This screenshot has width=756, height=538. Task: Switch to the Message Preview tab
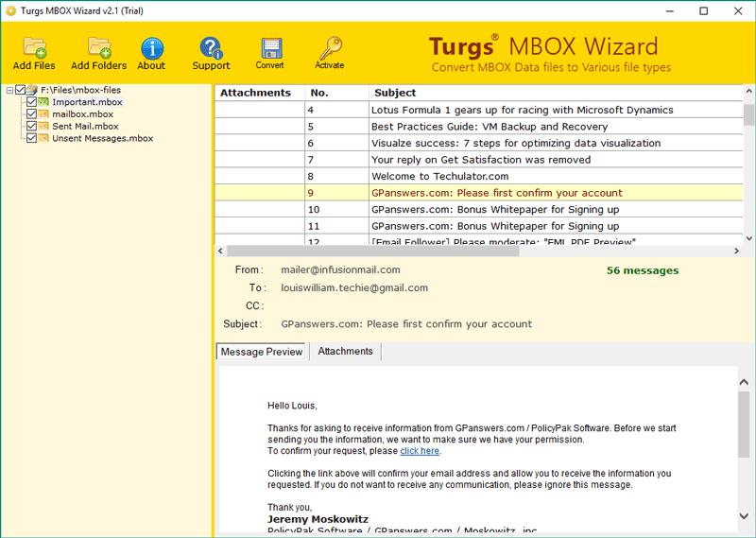pos(261,352)
